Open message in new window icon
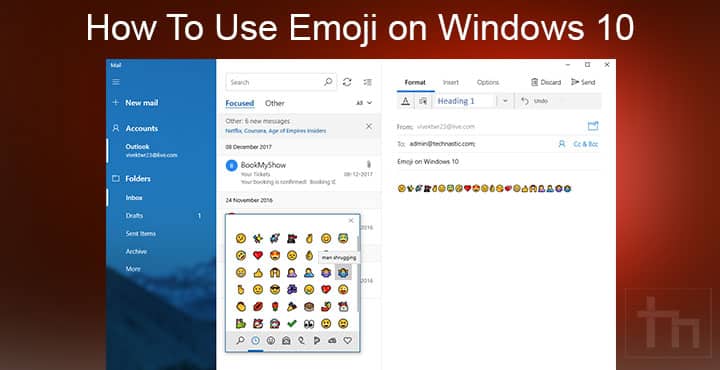This screenshot has height=370, width=720. click(593, 126)
